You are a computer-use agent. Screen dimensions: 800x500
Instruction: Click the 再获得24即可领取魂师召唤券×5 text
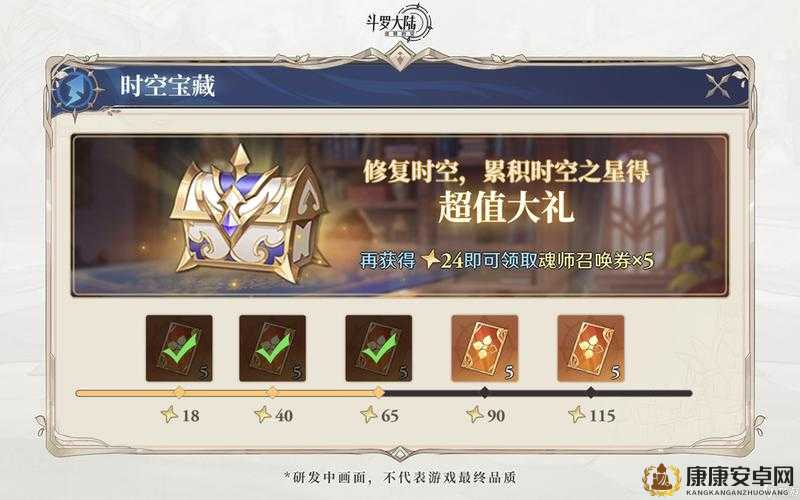point(507,260)
